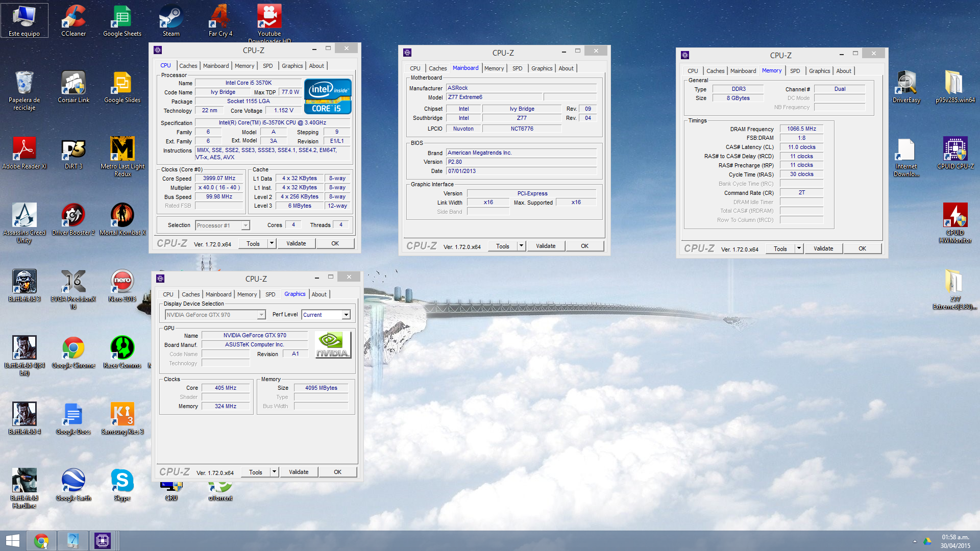The height and width of the screenshot is (551, 980).
Task: Select the Battlefield 3 desktop icon
Action: 24,286
